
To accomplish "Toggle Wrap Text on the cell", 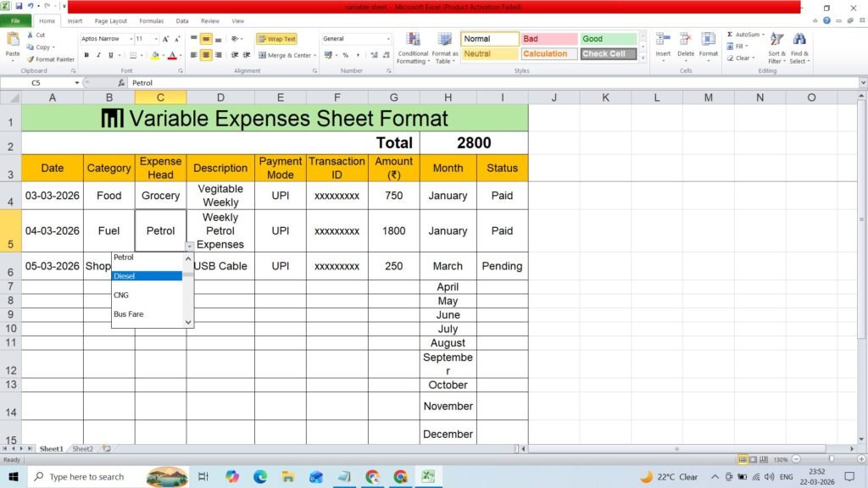I will point(277,39).
